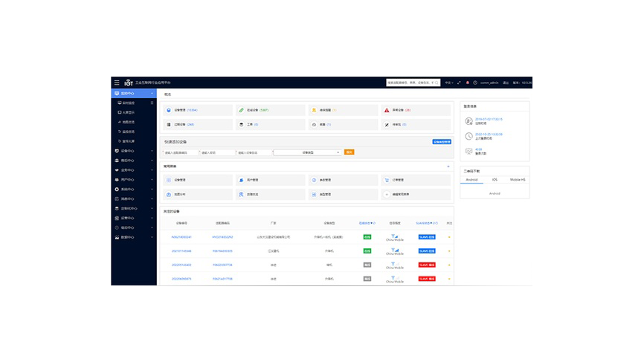Click the green online badge in the first device row
This screenshot has width=644, height=362.
pyautogui.click(x=367, y=237)
